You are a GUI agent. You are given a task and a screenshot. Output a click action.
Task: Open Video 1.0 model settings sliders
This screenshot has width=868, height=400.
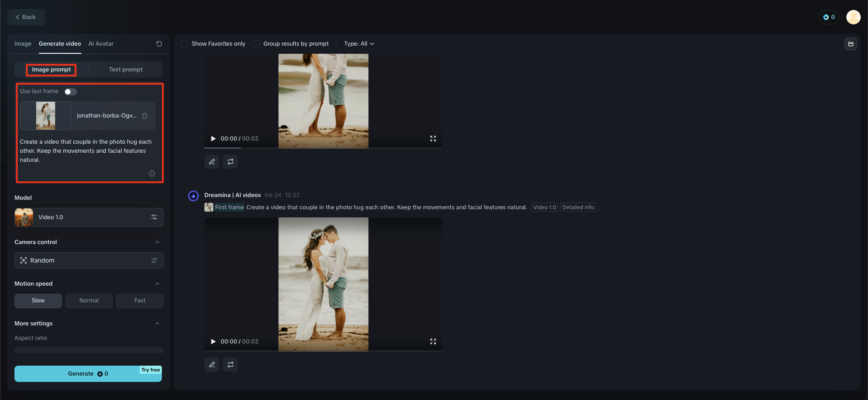pyautogui.click(x=154, y=217)
